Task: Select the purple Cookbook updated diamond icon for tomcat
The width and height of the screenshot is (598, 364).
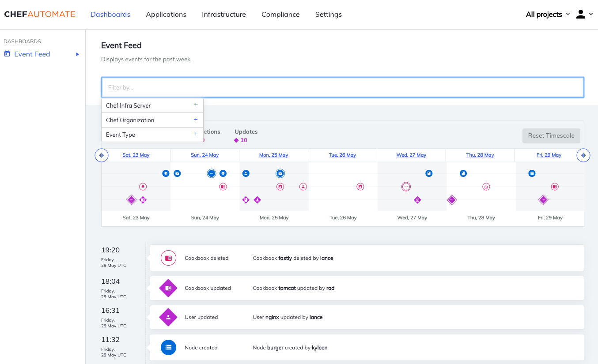Action: click(x=168, y=288)
